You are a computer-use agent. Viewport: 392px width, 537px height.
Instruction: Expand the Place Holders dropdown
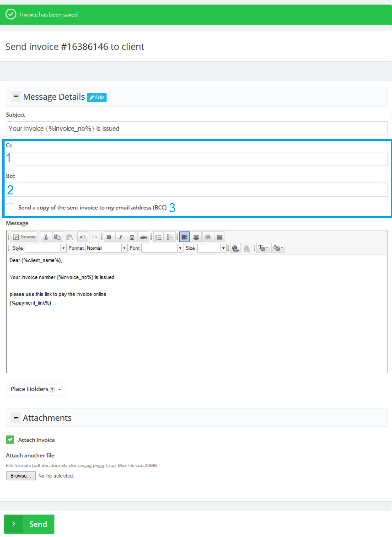[36, 389]
